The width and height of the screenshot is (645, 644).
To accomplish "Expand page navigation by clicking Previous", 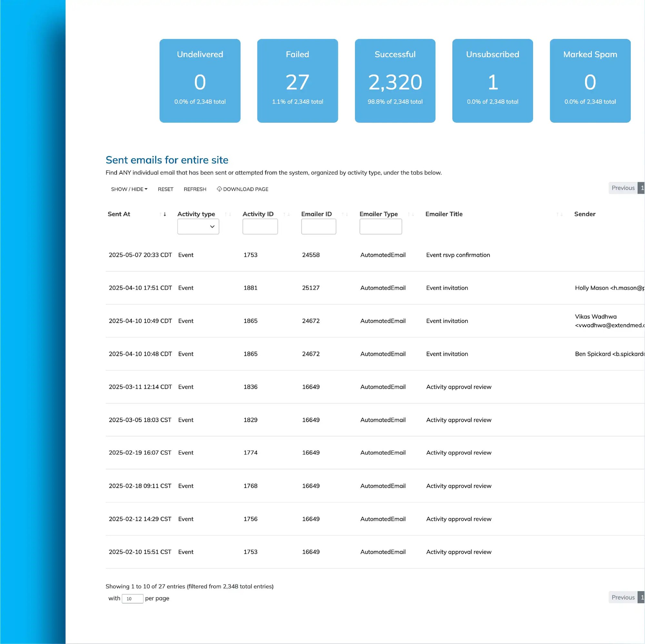I will coord(623,188).
